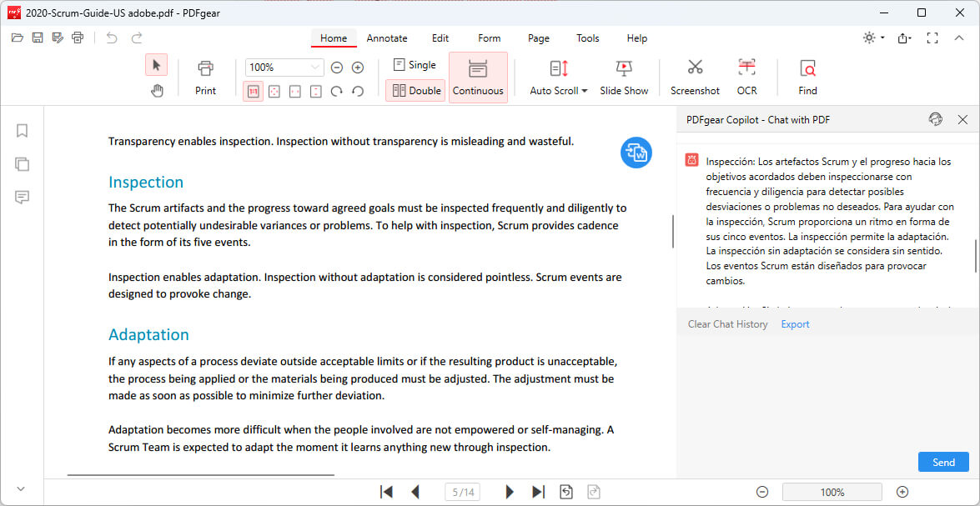Click the horizontal scrollbar under the document
The height and width of the screenshot is (506, 980).
tap(201, 475)
